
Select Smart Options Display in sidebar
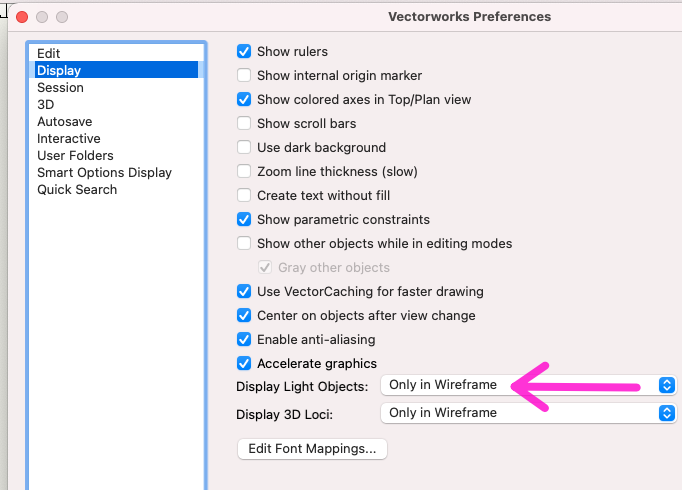click(104, 172)
